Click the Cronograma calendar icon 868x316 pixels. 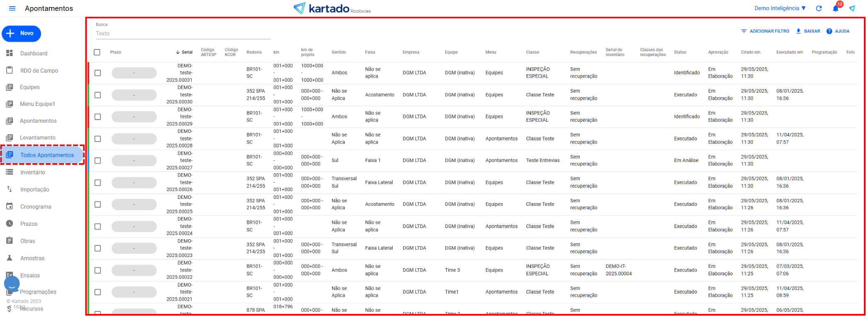coord(10,206)
